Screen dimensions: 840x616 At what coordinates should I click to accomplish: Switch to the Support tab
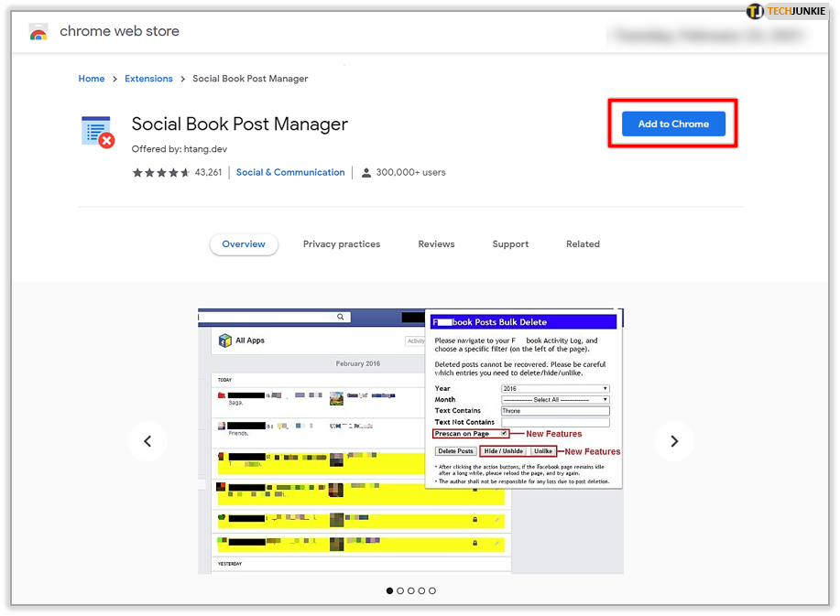point(510,244)
